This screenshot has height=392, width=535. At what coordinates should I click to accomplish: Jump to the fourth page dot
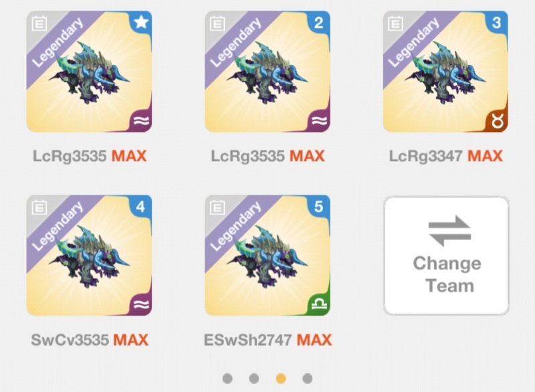(308, 379)
